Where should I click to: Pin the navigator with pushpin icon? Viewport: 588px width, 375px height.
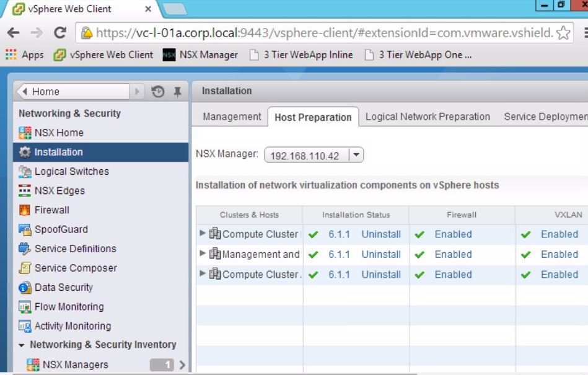[x=177, y=92]
